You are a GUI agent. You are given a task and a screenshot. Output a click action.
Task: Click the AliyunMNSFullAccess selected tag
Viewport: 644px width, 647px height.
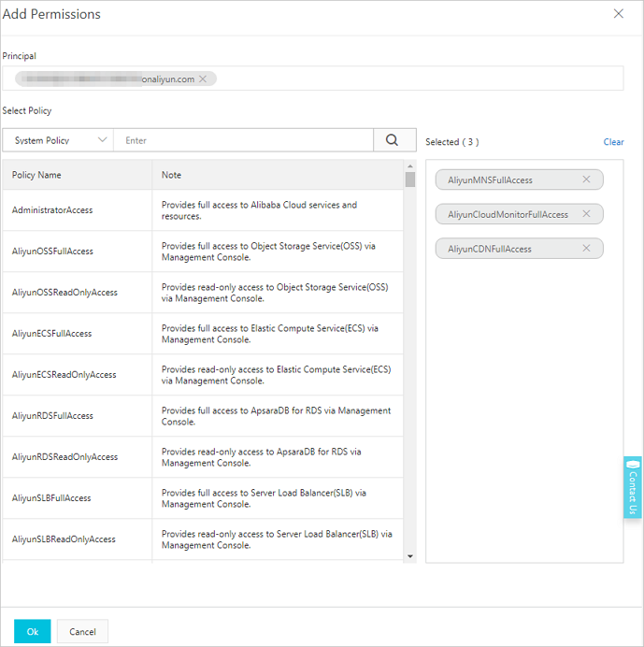pyautogui.click(x=519, y=180)
